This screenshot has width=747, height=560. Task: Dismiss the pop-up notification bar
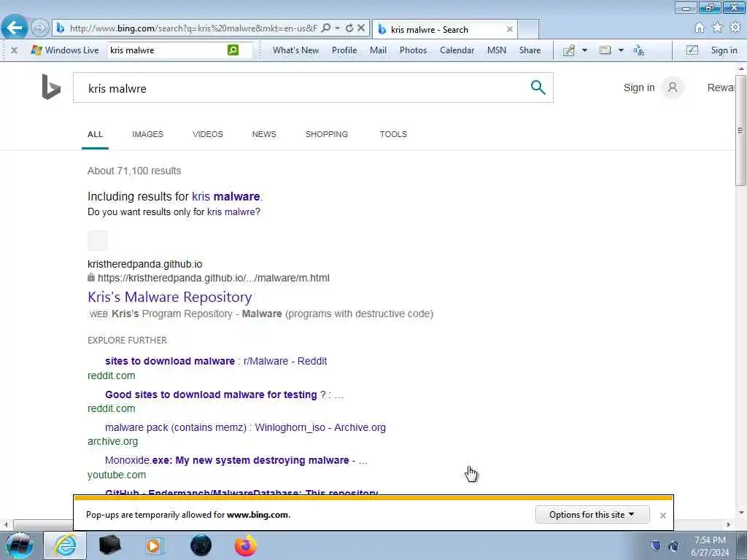[662, 516]
